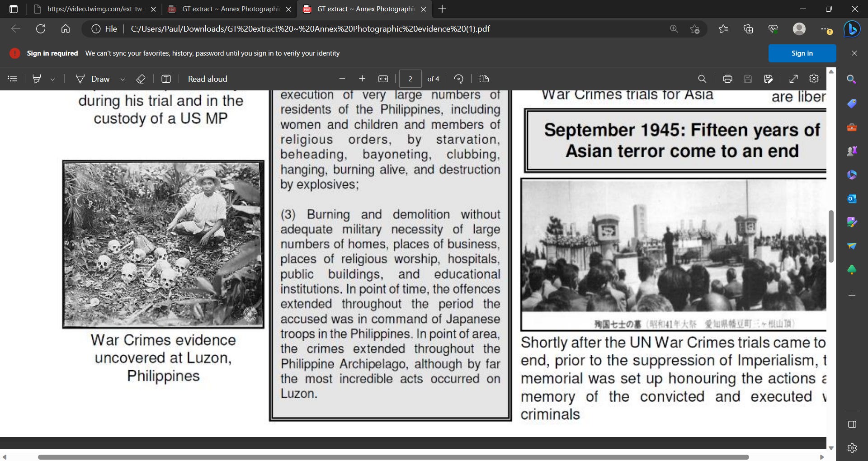Zoom in the PDF with plus button

click(362, 79)
